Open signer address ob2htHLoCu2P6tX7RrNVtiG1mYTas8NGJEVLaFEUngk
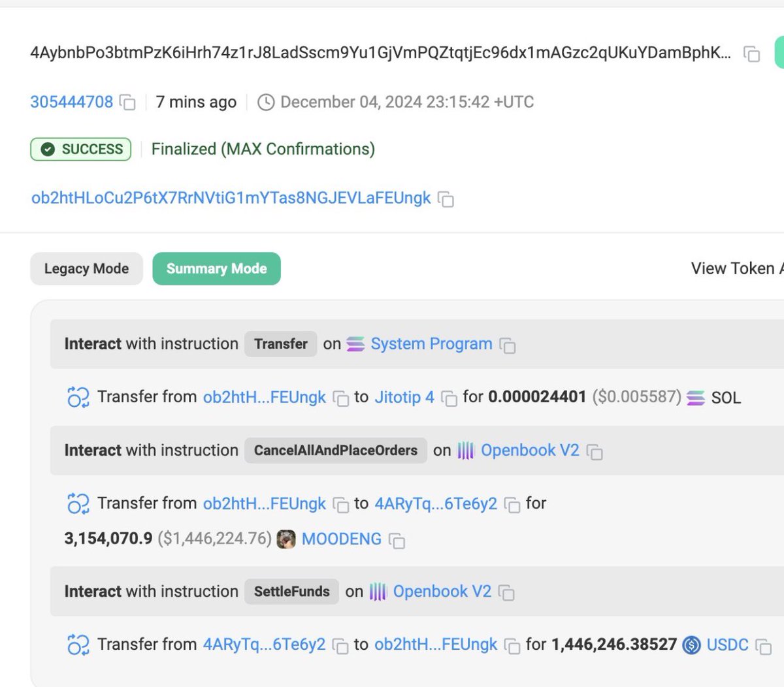 231,198
